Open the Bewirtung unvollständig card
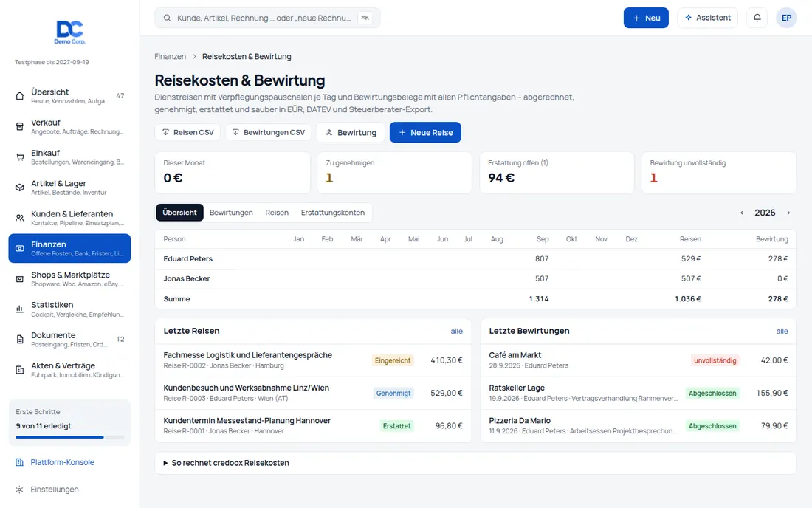Image resolution: width=812 pixels, height=508 pixels. click(719, 173)
